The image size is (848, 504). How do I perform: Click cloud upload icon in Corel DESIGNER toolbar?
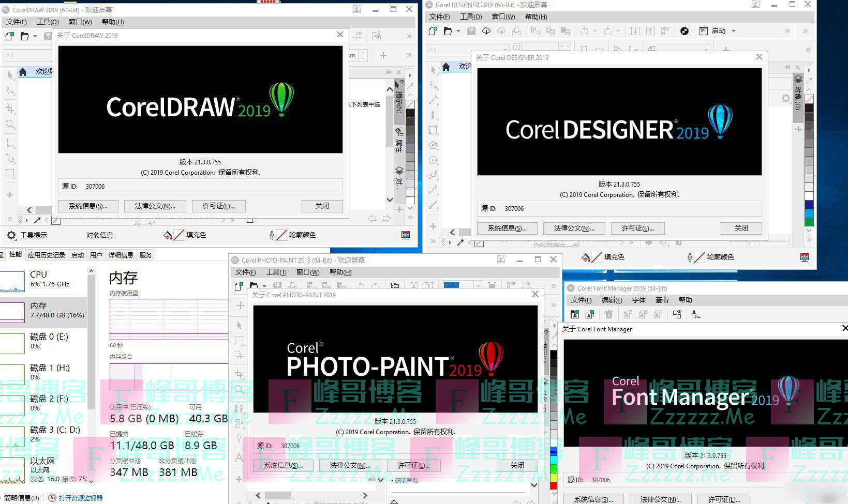(x=501, y=31)
